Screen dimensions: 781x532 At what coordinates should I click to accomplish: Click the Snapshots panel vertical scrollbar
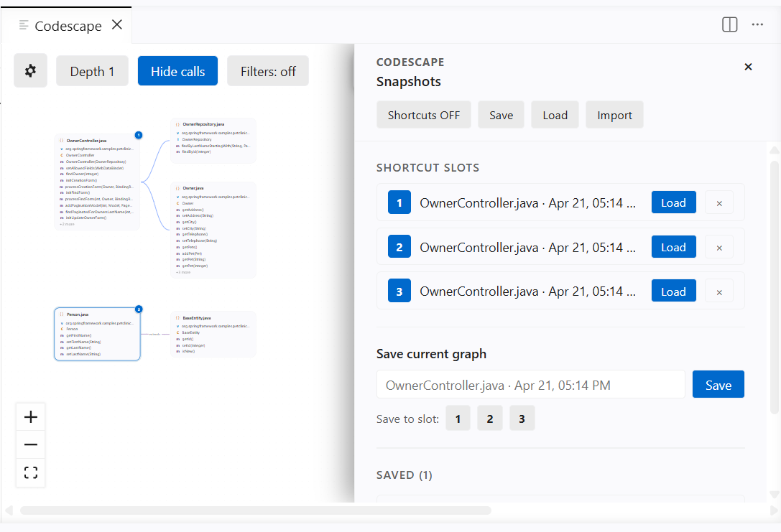click(x=774, y=288)
